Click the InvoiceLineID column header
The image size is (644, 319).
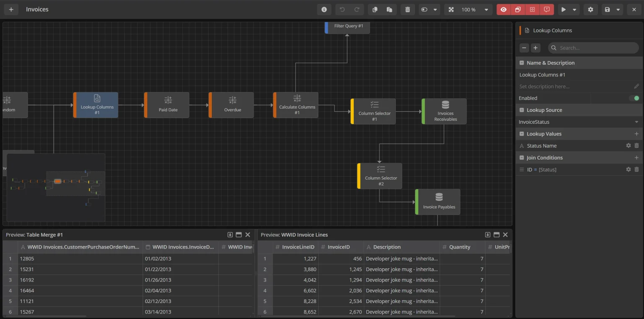296,247
